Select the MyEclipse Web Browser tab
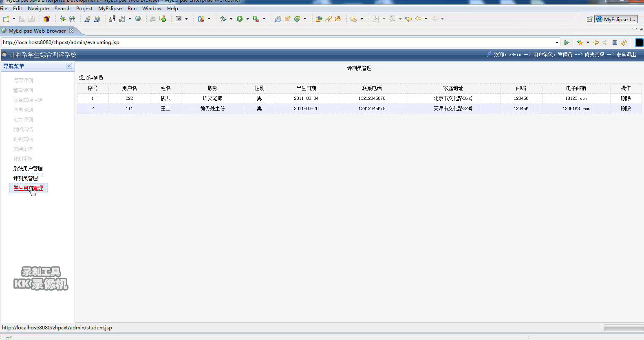The height and width of the screenshot is (340, 644). 37,31
